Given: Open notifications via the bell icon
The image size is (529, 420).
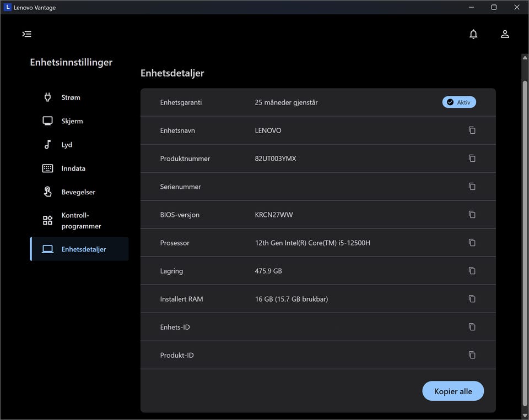Looking at the screenshot, I should pyautogui.click(x=473, y=34).
